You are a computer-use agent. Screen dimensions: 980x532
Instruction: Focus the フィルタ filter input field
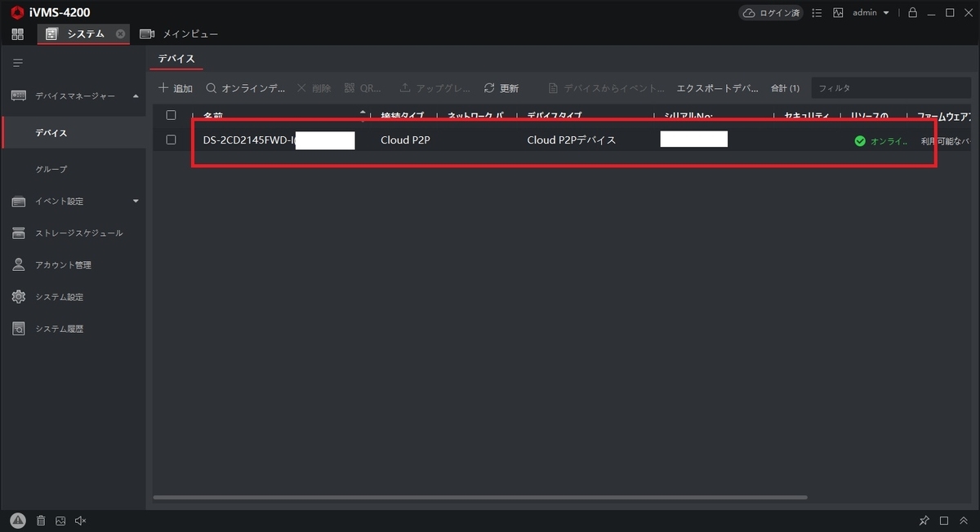[890, 88]
